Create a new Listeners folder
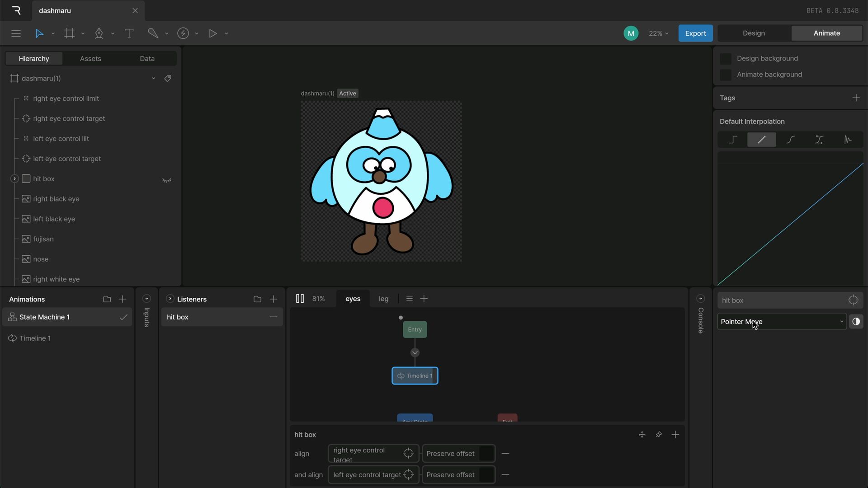Viewport: 868px width, 488px height. (x=257, y=299)
